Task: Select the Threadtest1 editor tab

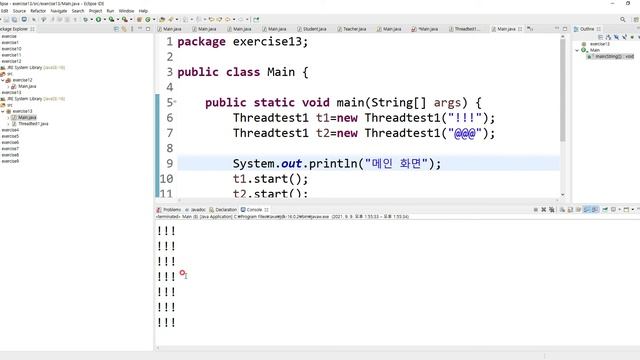Action: coord(464,29)
